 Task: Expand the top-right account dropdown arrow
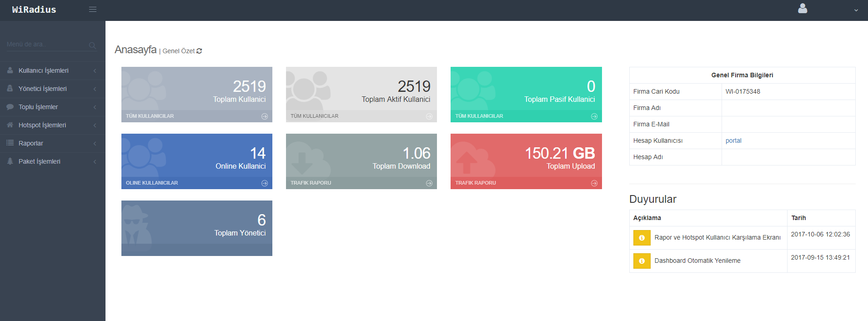pyautogui.click(x=856, y=10)
